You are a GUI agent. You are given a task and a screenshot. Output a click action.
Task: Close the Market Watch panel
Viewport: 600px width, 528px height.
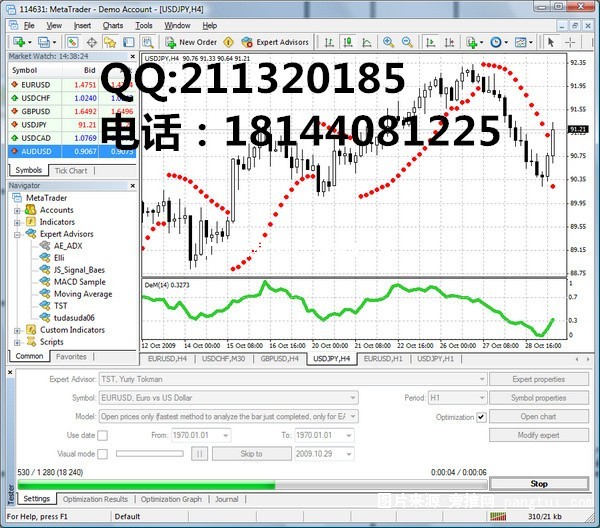click(132, 56)
